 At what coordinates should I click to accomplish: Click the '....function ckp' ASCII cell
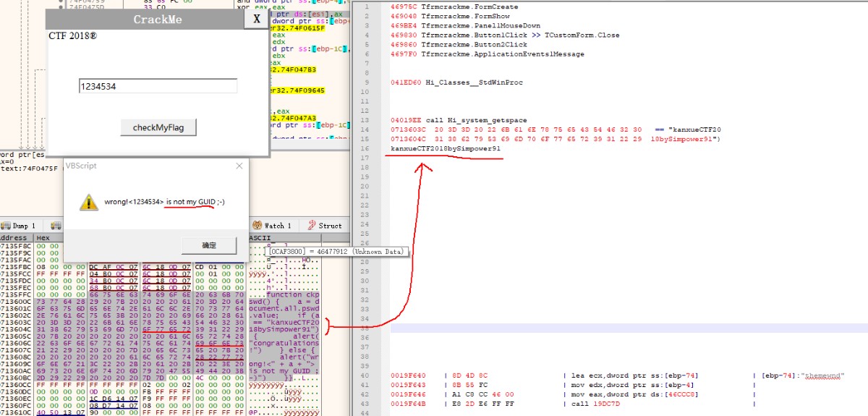(x=284, y=294)
